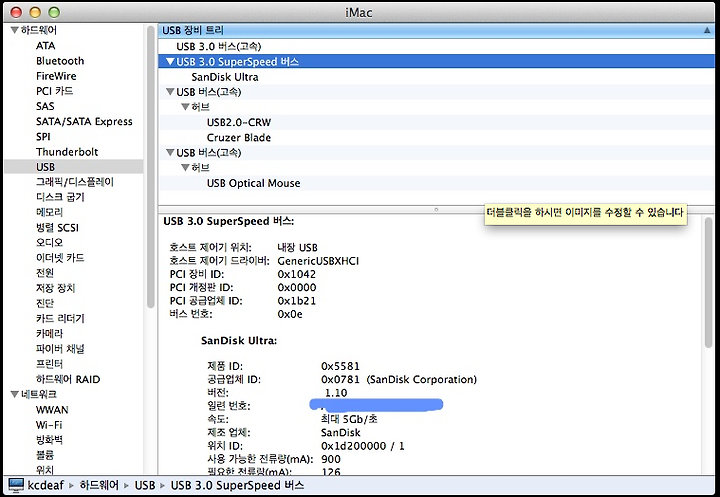Collapse the second USB 버스(고속) node
The width and height of the screenshot is (720, 497).
[x=170, y=152]
